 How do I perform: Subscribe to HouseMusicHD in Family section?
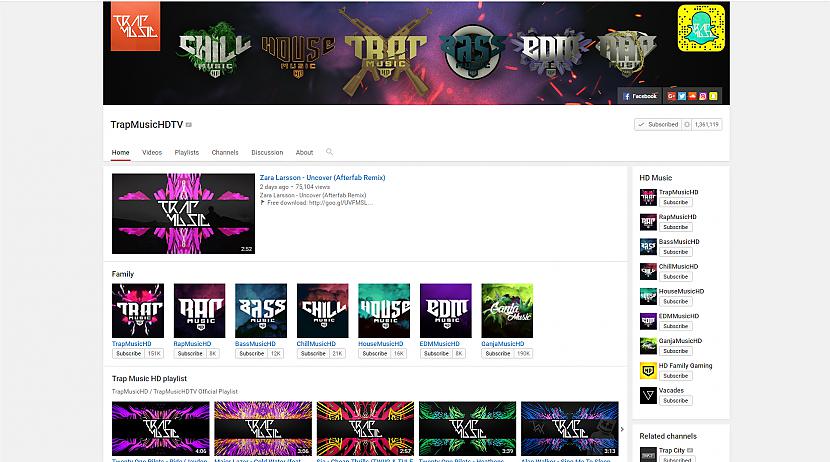pos(374,354)
